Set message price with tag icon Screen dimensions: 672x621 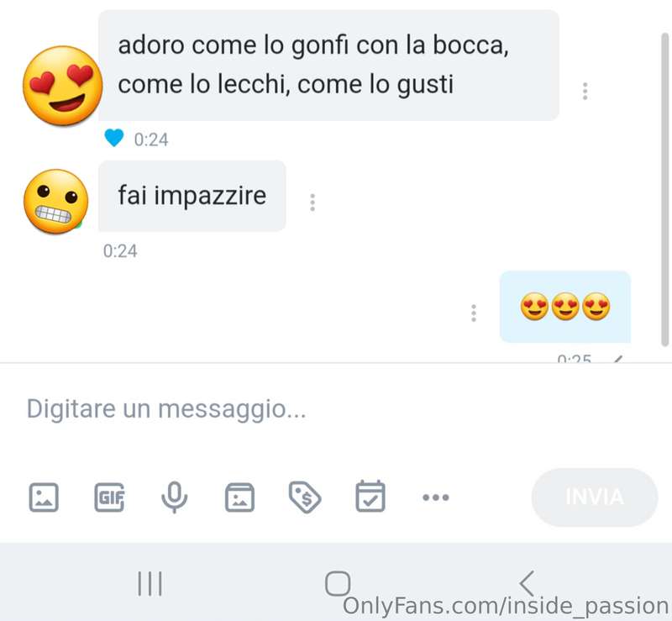pyautogui.click(x=305, y=497)
